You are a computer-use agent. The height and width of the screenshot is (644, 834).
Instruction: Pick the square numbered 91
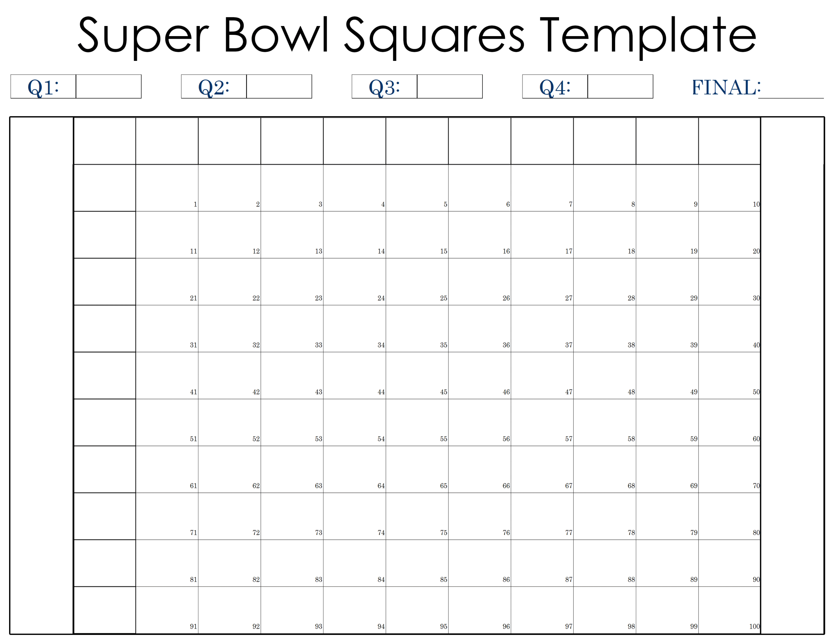(167, 610)
